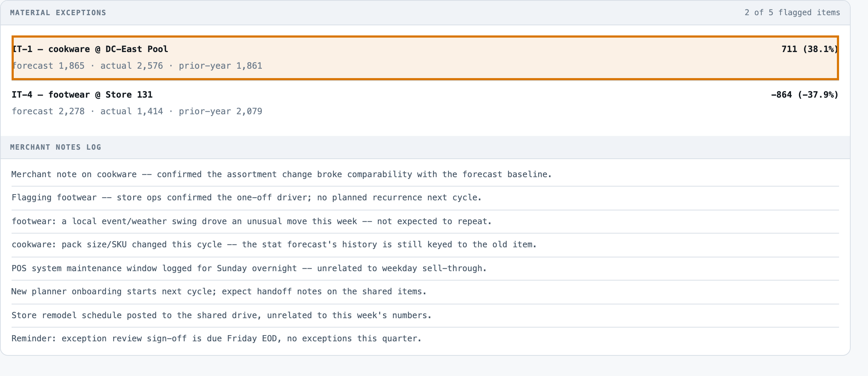The image size is (868, 376).
Task: Click the 'IT-4 — footwear @ Store 131' title
Action: (x=82, y=95)
